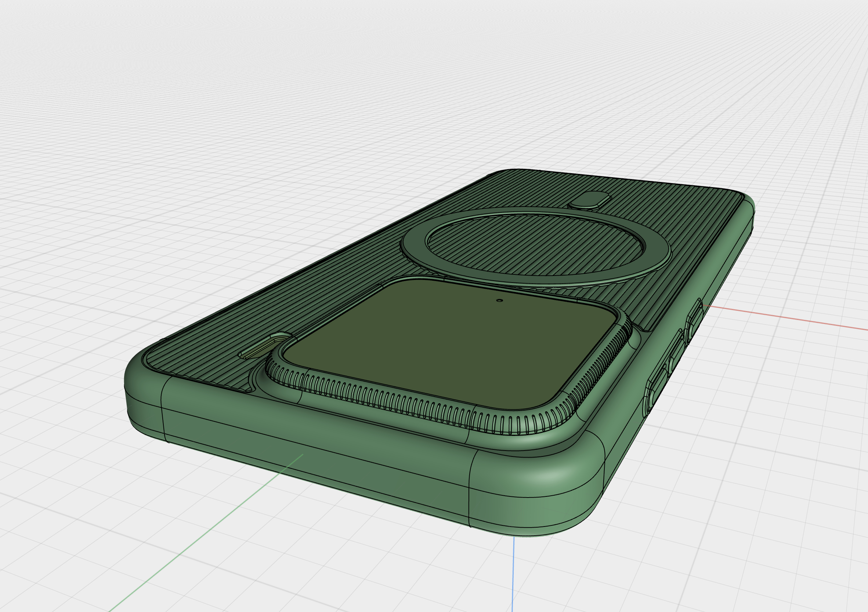This screenshot has width=868, height=612.
Task: Click the tiny pinhole on the camera panel
Action: tap(500, 301)
